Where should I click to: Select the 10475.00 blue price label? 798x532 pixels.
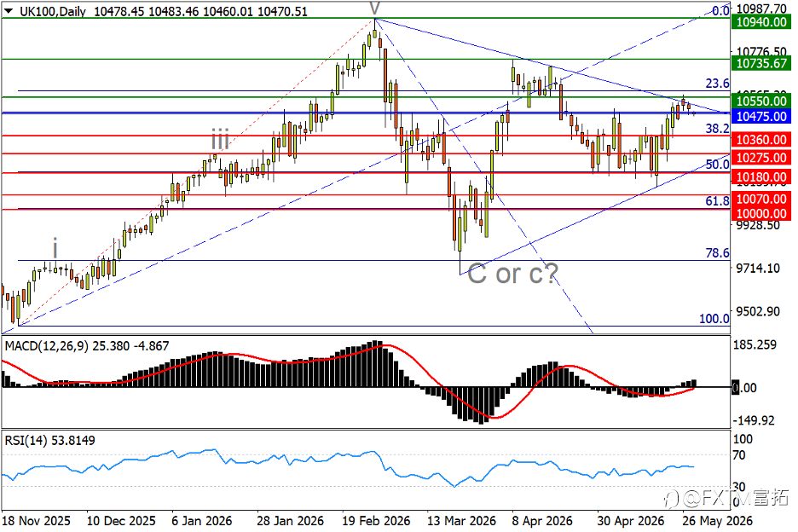click(x=761, y=116)
